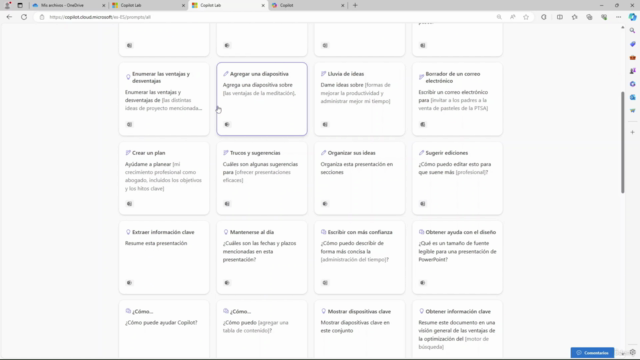640x360 pixels.
Task: Click the app icon under Trucos y sugerencias
Action: (227, 204)
